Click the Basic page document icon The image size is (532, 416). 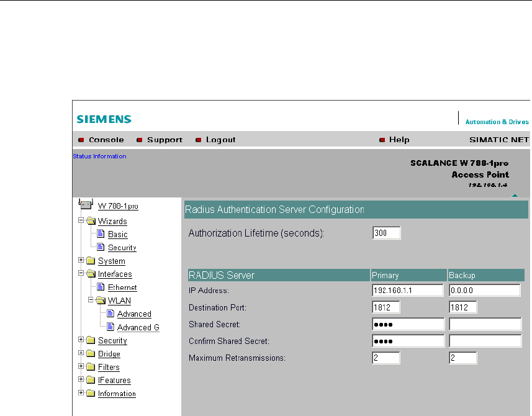[x=101, y=233]
